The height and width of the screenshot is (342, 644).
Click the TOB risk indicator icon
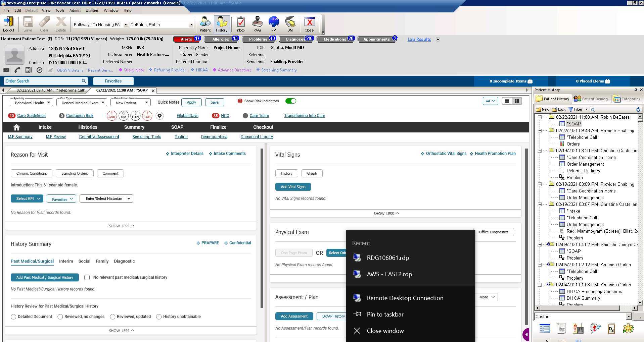pyautogui.click(x=147, y=116)
